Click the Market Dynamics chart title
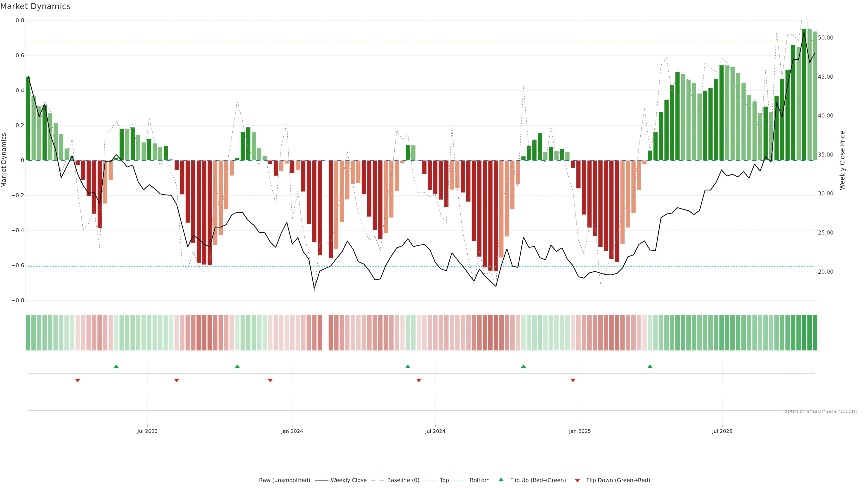The width and height of the screenshot is (868, 488). 35,6
